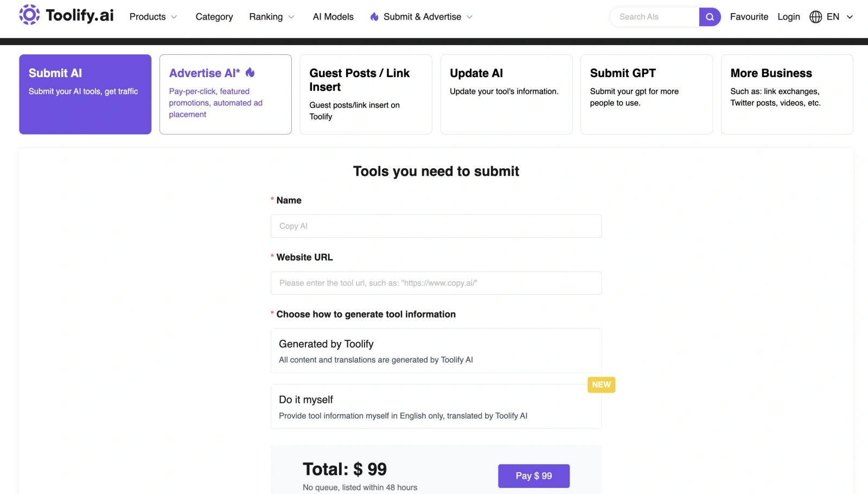This screenshot has height=494, width=868.
Task: Open the EN language dropdown chevron
Action: [850, 17]
